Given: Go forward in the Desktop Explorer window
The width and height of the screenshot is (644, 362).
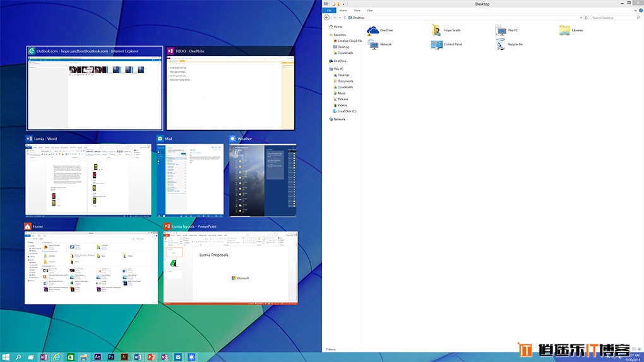Looking at the screenshot, I should 334,18.
